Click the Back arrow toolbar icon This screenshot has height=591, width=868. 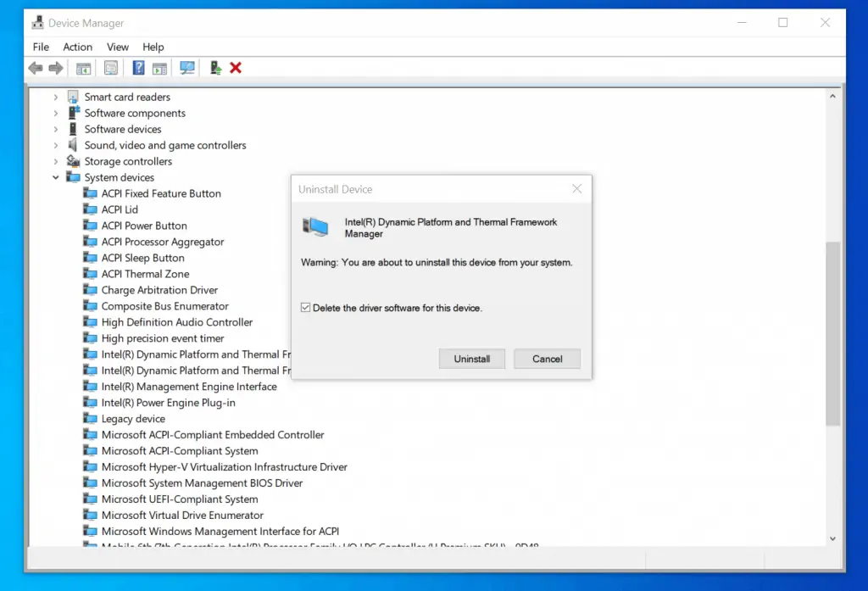coord(35,68)
